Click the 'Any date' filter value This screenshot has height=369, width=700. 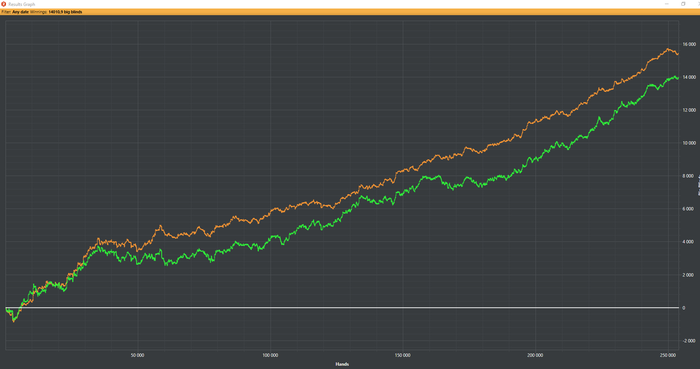[21, 12]
